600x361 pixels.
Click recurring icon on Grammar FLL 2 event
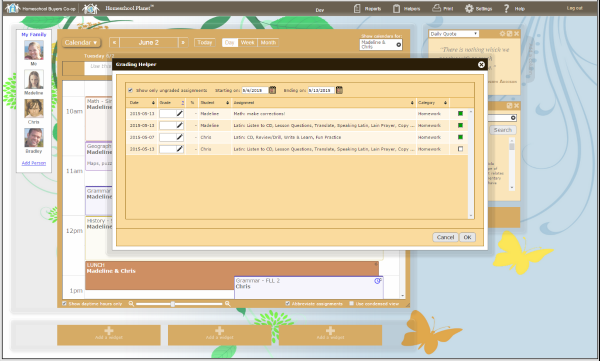378,281
